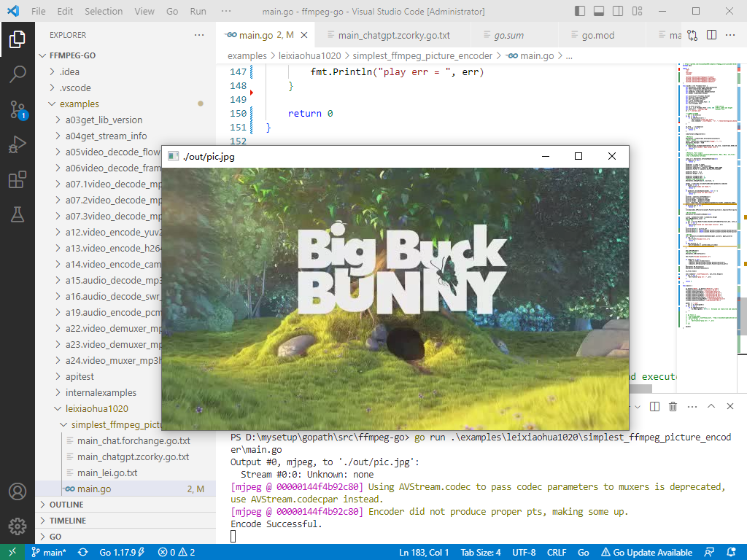Open the Selection menu
The width and height of the screenshot is (747, 560).
(104, 11)
